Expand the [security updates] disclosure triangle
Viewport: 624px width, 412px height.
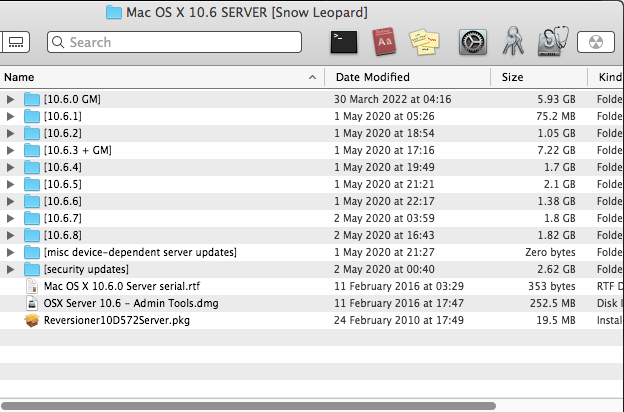[10, 269]
